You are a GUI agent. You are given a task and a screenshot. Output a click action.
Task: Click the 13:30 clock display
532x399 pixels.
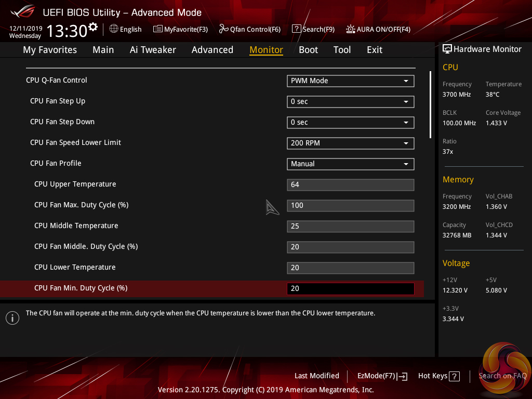(x=67, y=31)
